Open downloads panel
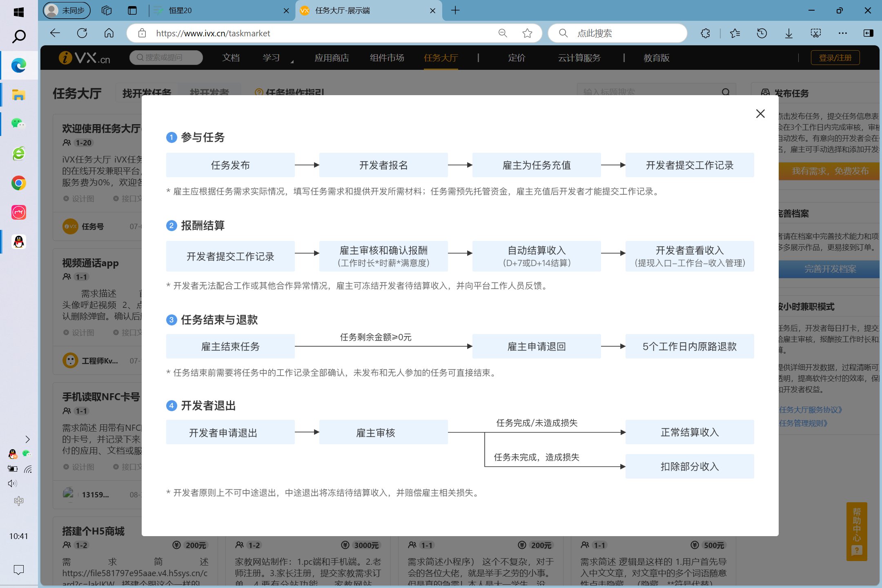Viewport: 882px width, 588px height. point(789,33)
